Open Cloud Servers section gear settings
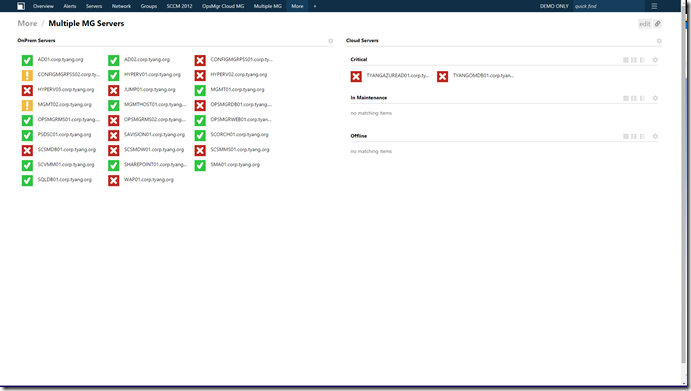 [x=659, y=41]
